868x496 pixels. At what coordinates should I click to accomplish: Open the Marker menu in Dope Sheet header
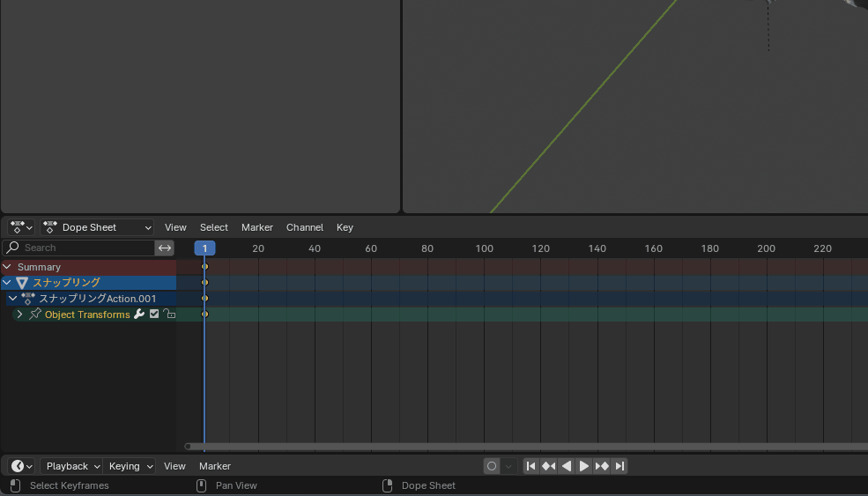pyautogui.click(x=256, y=227)
